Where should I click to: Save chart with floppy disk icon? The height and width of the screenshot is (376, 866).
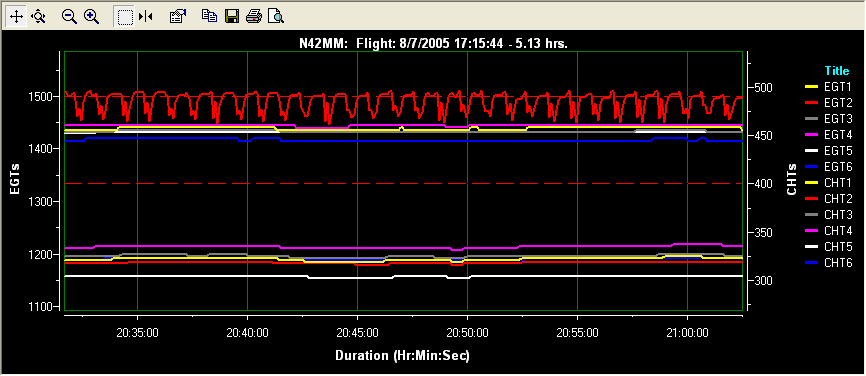pyautogui.click(x=231, y=17)
